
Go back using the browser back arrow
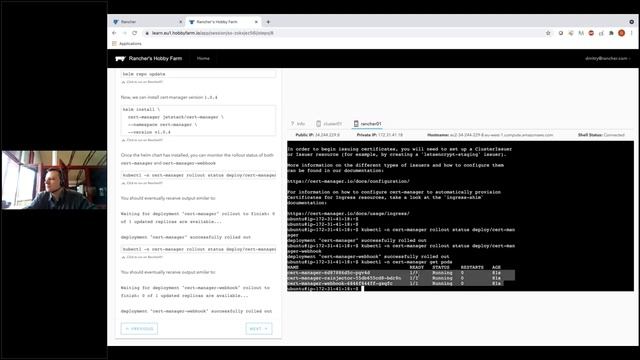click(x=114, y=33)
